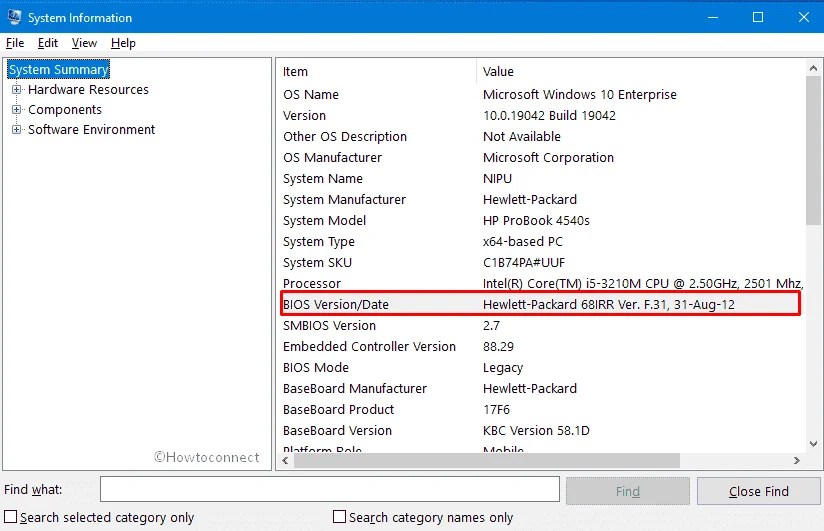The image size is (824, 531).
Task: Click the Find button
Action: point(627,491)
